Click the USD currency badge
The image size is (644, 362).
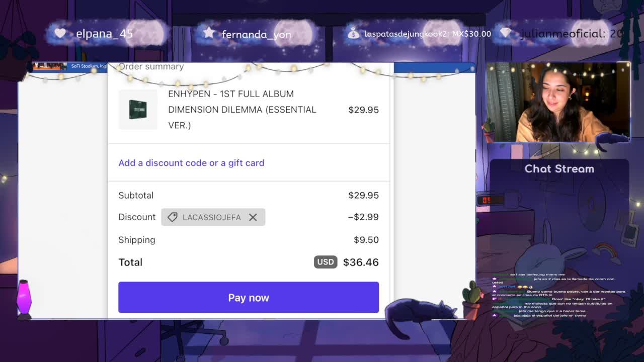(326, 262)
